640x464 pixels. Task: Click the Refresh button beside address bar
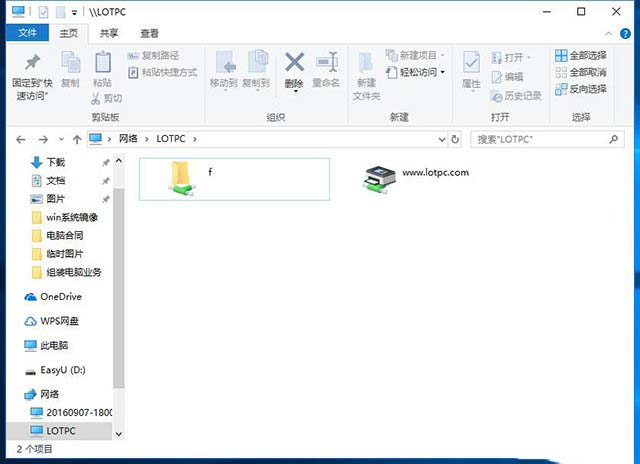(x=455, y=140)
